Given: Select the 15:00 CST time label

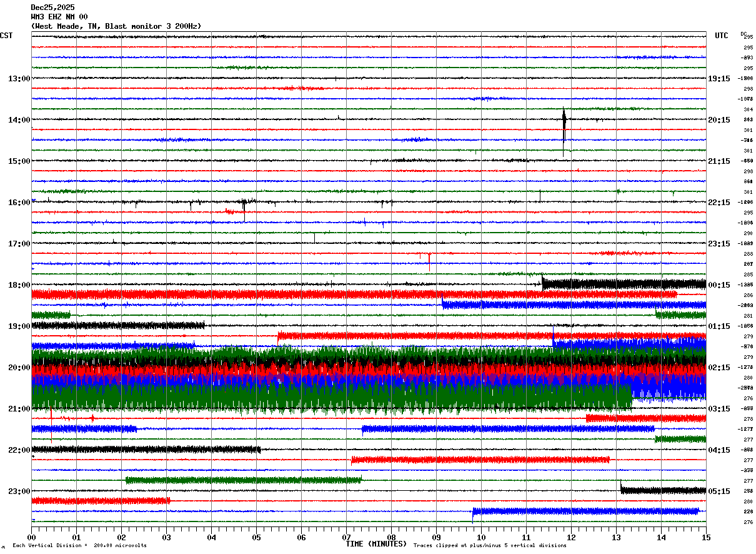Looking at the screenshot, I should [x=19, y=161].
